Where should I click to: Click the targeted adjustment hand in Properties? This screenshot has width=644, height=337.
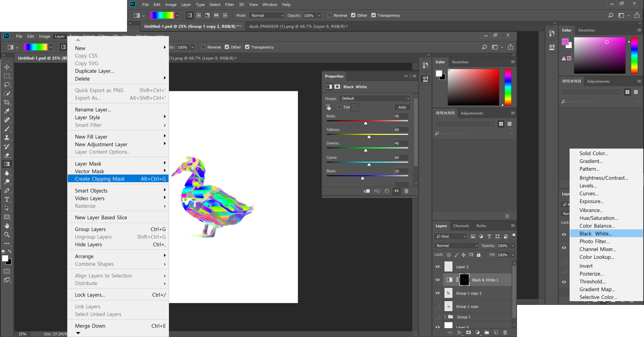pyautogui.click(x=328, y=107)
